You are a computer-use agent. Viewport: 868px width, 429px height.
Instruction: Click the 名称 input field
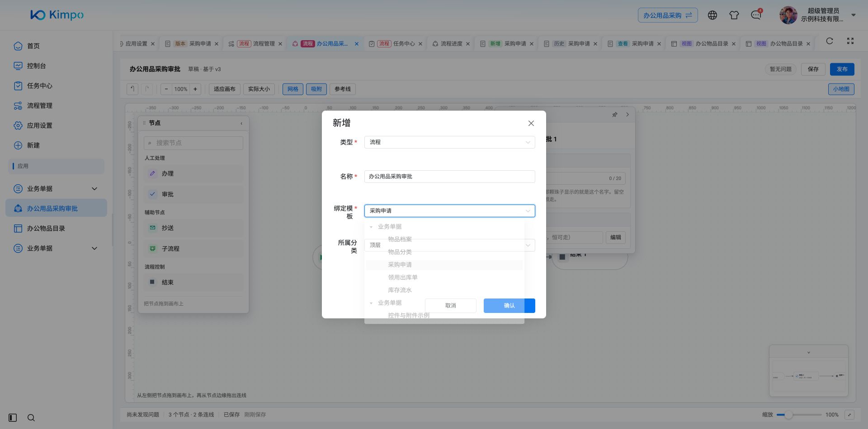coord(450,177)
